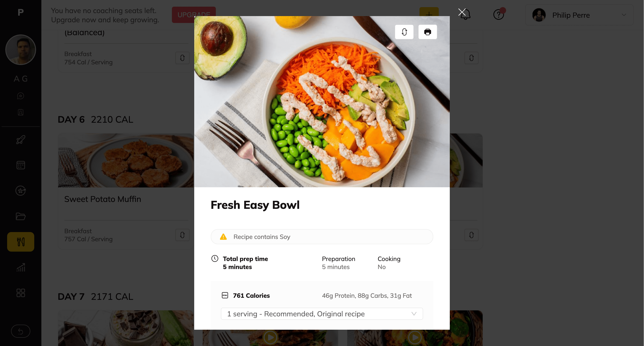This screenshot has height=346, width=644.
Task: Print the Fresh Easy Bowl recipe
Action: [427, 32]
